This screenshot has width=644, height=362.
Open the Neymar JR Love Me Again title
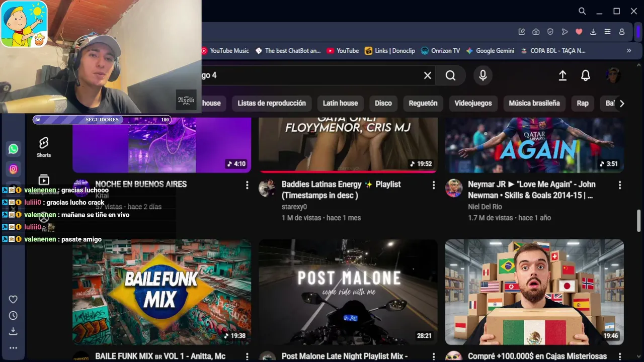pyautogui.click(x=532, y=190)
